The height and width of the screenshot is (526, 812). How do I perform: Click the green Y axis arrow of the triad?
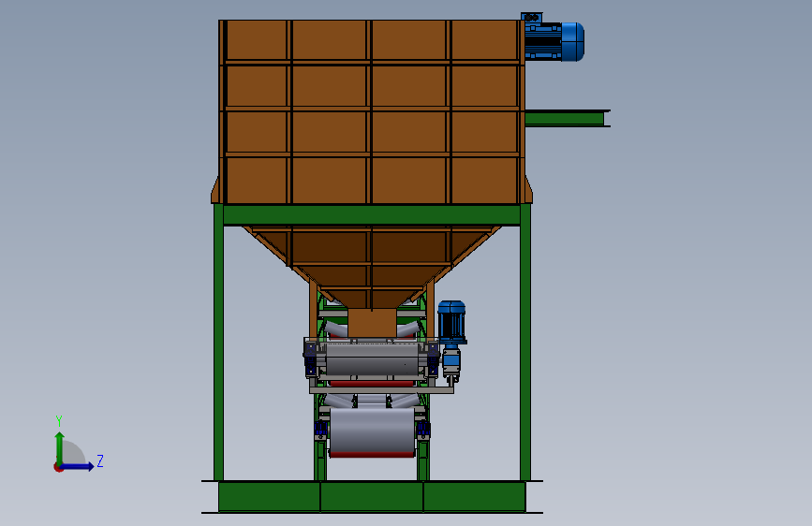click(60, 447)
